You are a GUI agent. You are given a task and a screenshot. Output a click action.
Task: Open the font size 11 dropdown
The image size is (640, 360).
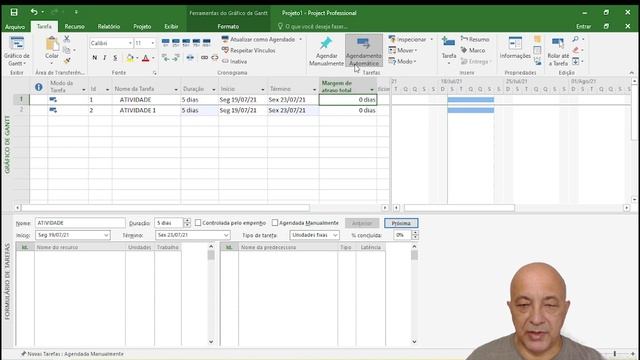153,43
